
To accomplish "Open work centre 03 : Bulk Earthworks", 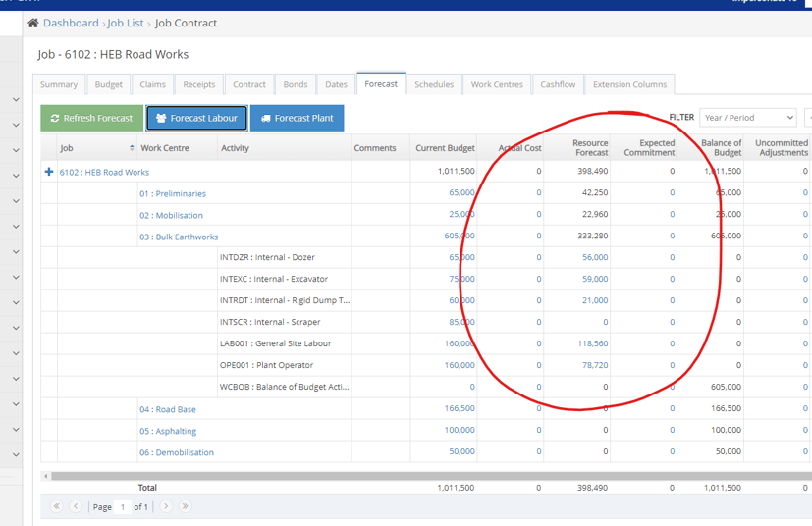I will [x=179, y=237].
